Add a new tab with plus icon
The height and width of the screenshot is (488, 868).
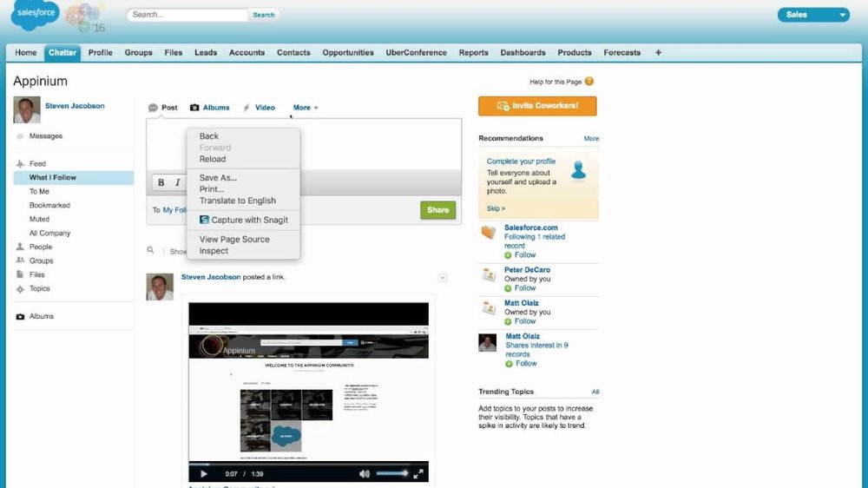[658, 53]
